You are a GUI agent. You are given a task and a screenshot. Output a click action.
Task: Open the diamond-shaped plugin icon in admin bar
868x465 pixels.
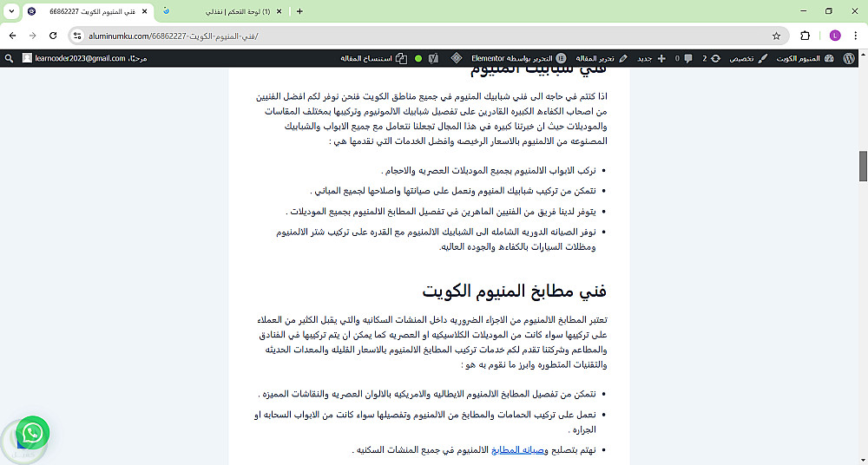coord(457,58)
